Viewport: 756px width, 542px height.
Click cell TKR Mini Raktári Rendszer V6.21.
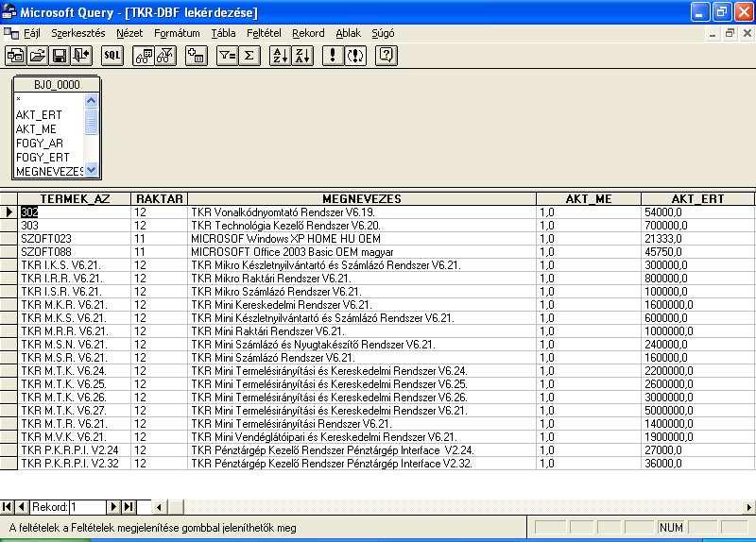point(362,331)
